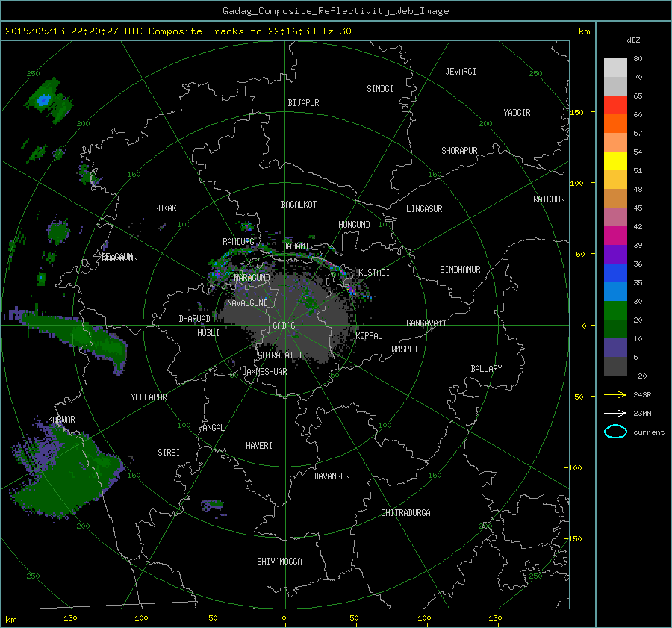Click the HANGAL city label
This screenshot has width=672, height=628.
(211, 428)
